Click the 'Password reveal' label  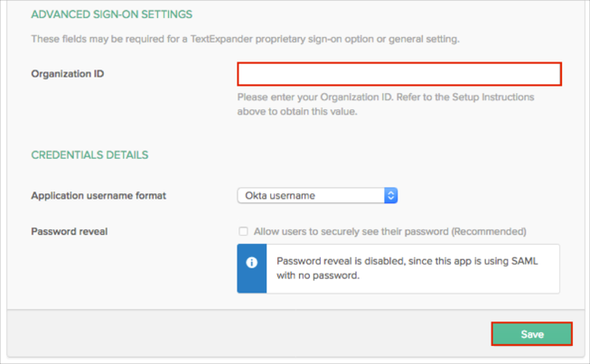(70, 231)
